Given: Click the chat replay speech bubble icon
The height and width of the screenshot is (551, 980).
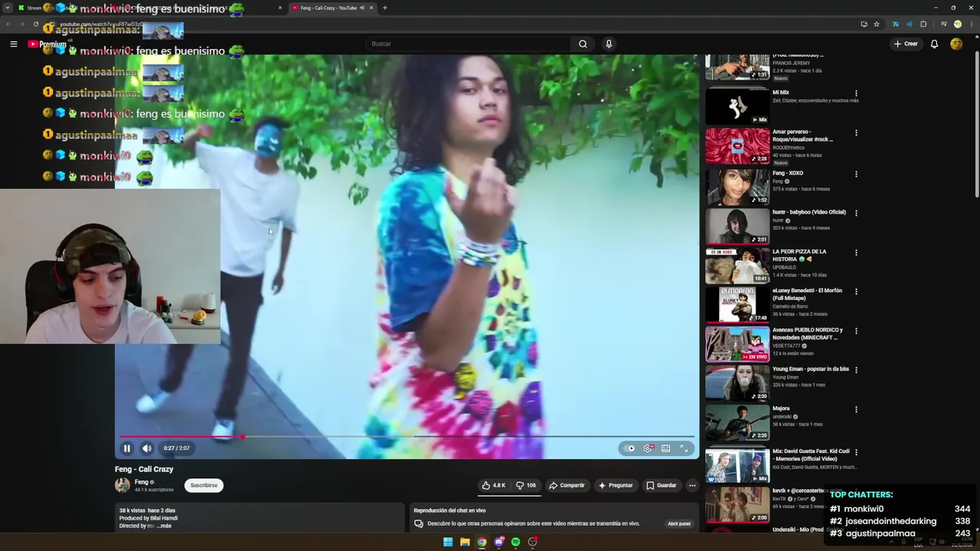Looking at the screenshot, I should tap(419, 523).
